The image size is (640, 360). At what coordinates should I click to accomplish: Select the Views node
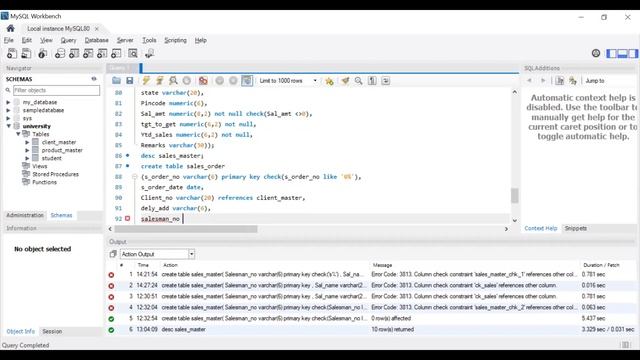tap(40, 166)
